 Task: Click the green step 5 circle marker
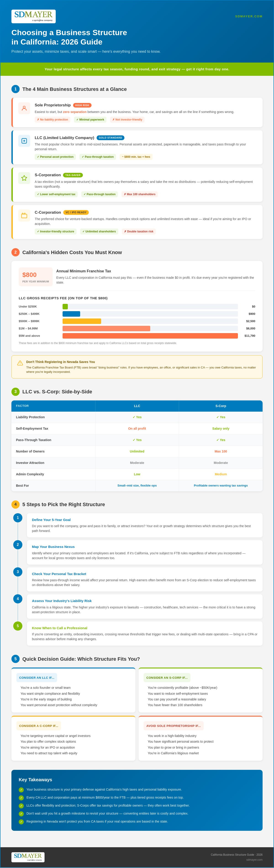click(x=18, y=626)
